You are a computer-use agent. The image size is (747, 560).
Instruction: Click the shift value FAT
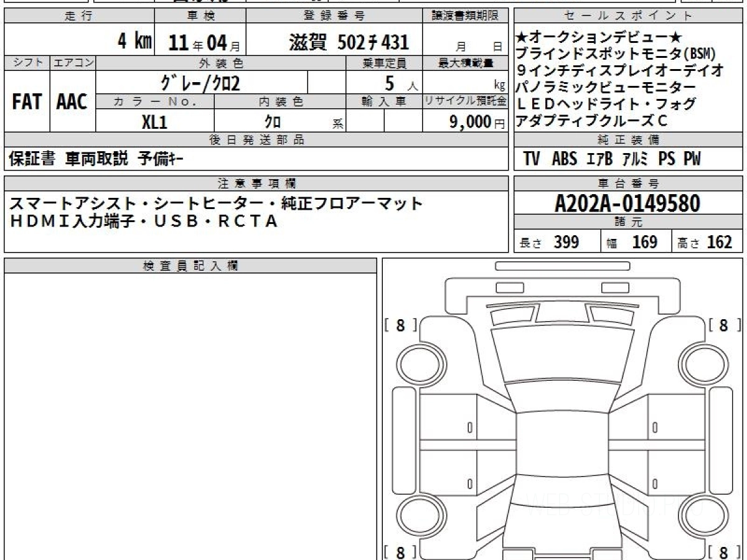tap(27, 102)
